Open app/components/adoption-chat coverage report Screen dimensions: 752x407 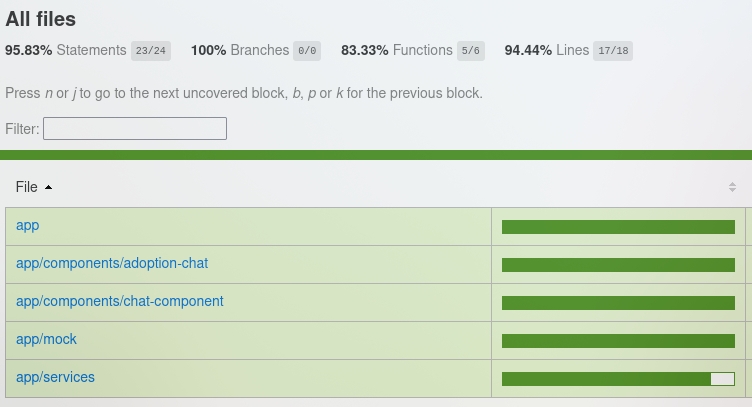pos(112,263)
